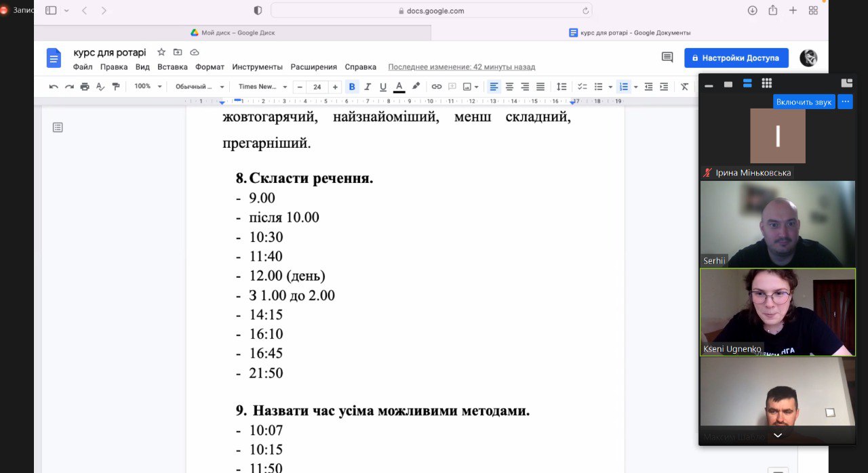Switch to the Мой диск browser tab
Viewport: 868px width, 473px height.
[233, 33]
